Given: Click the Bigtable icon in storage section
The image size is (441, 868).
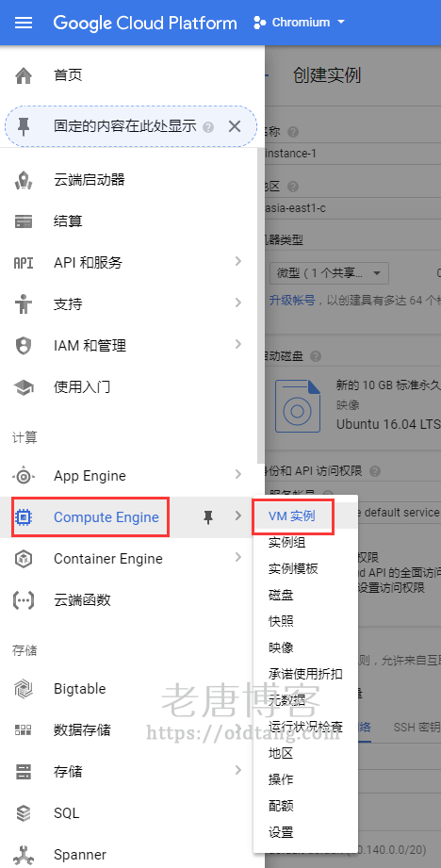Looking at the screenshot, I should click(x=24, y=689).
